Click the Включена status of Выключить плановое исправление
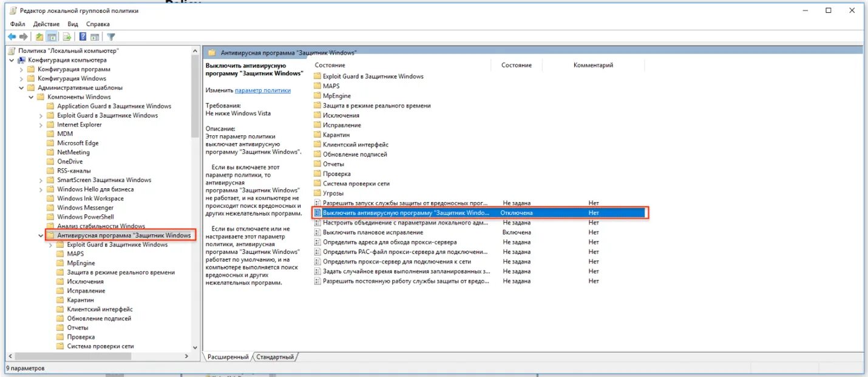Image resolution: width=868 pixels, height=377 pixels. click(x=517, y=233)
